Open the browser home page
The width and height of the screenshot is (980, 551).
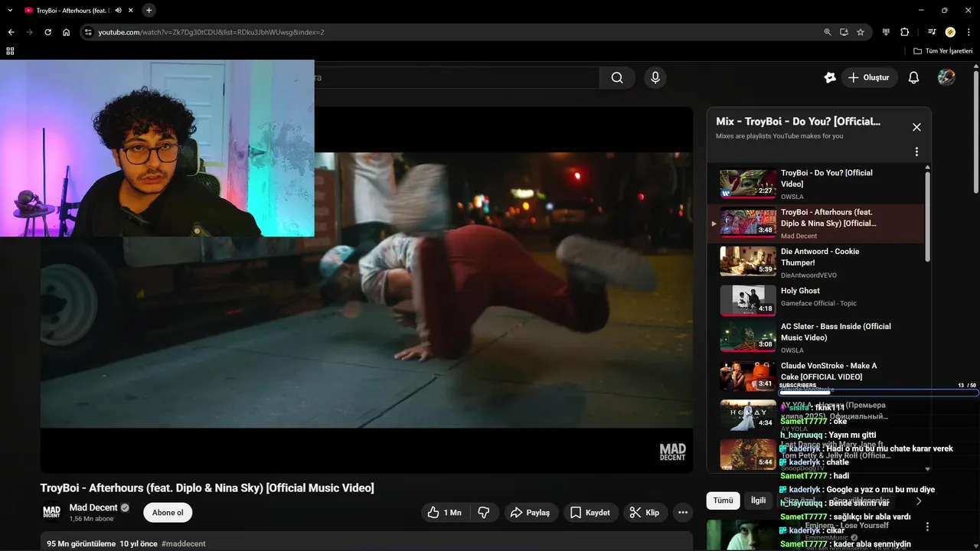pos(67,32)
